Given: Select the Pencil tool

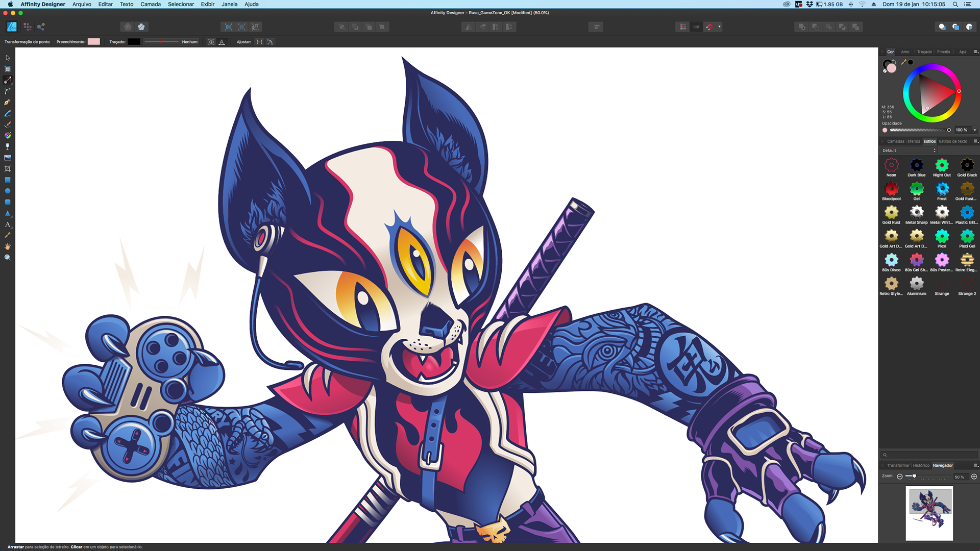Looking at the screenshot, I should (7, 114).
